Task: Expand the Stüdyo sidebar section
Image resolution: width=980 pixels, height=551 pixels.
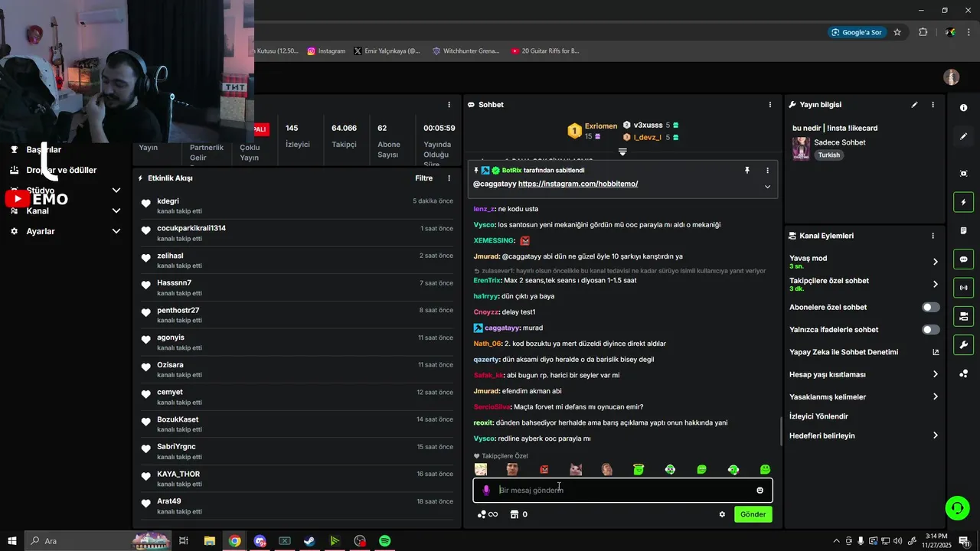Action: pyautogui.click(x=116, y=191)
